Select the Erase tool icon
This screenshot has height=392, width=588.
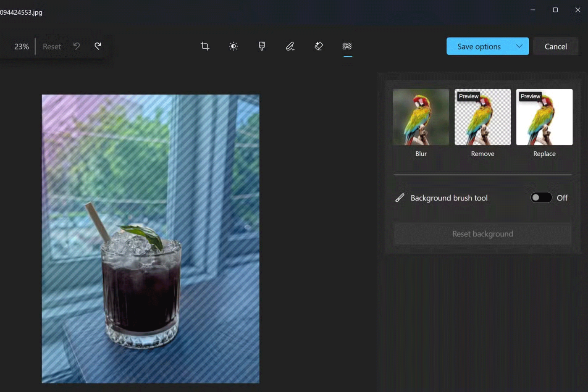click(319, 46)
